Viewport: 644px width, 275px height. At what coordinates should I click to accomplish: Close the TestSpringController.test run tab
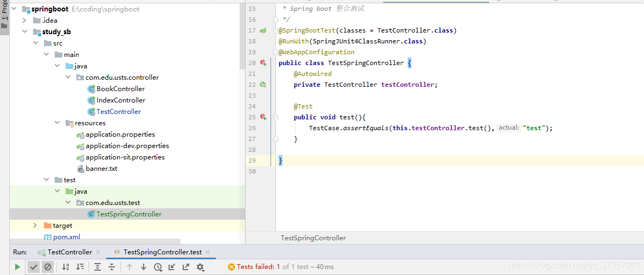pyautogui.click(x=208, y=252)
